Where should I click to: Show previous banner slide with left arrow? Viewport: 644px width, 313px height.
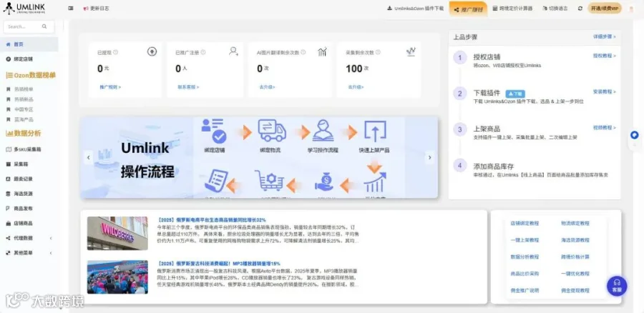point(88,157)
